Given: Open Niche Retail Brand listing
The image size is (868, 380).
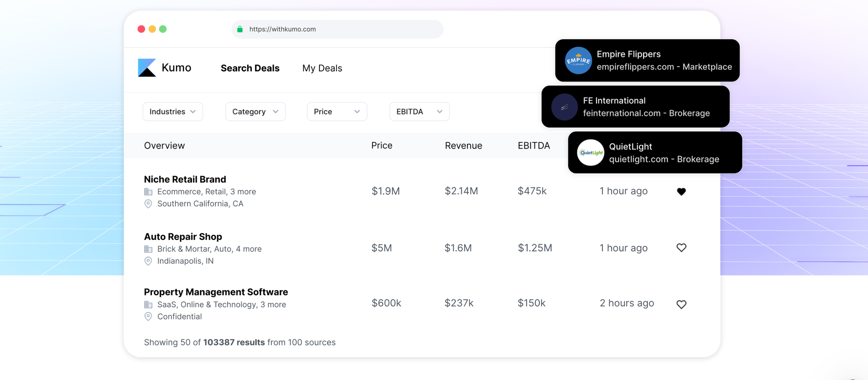Looking at the screenshot, I should point(185,179).
